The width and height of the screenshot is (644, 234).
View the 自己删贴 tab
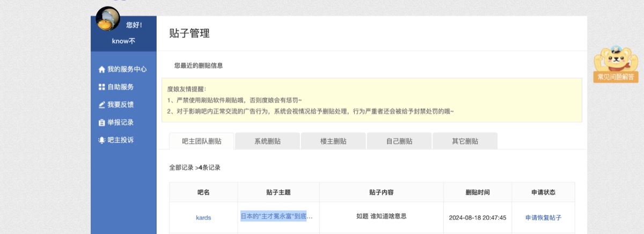point(399,142)
